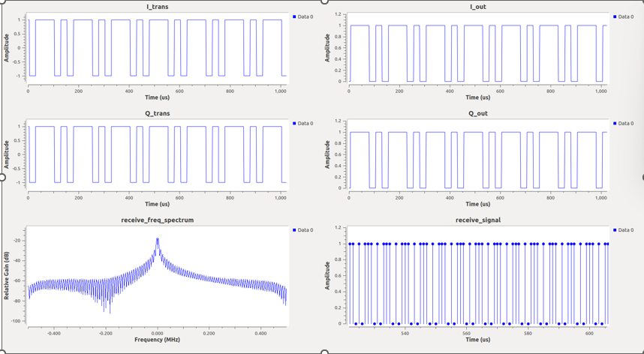Click the I_out plot title

[x=477, y=7]
